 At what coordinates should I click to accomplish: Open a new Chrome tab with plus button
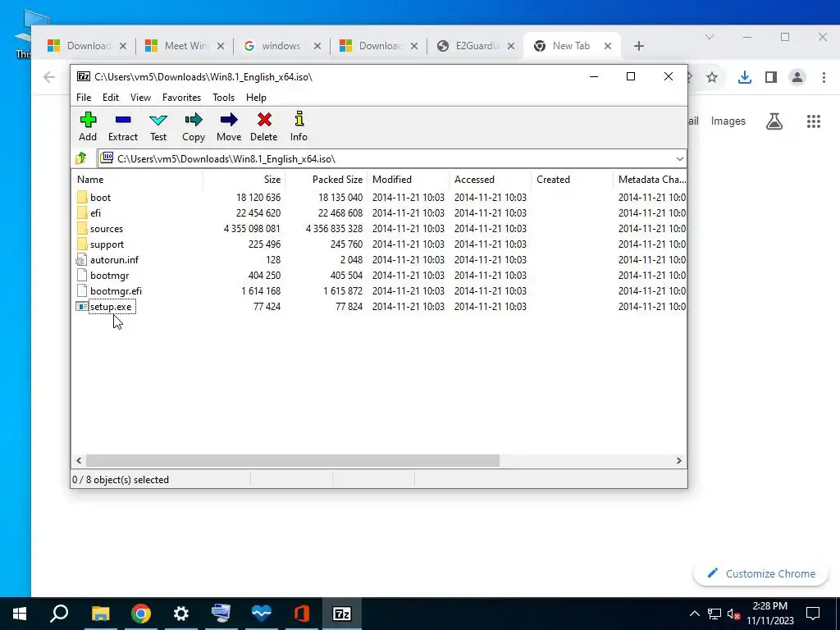[x=638, y=46]
